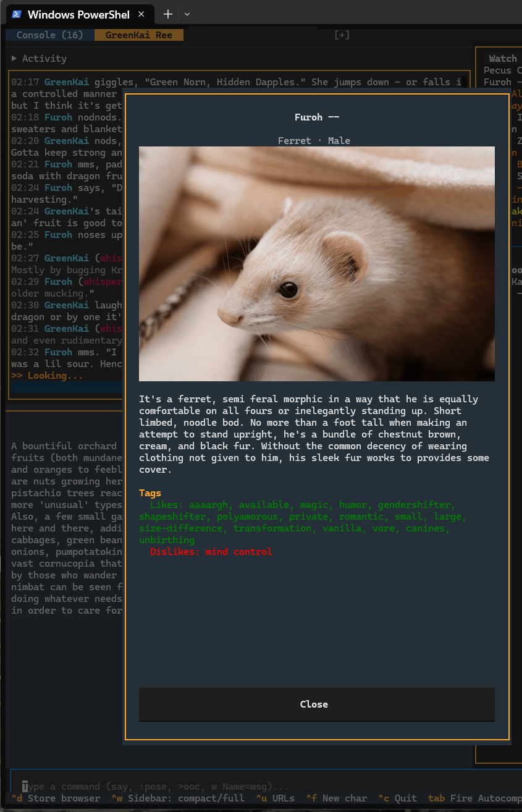522x812 pixels.
Task: Click the [+] add tab button
Action: tap(342, 35)
